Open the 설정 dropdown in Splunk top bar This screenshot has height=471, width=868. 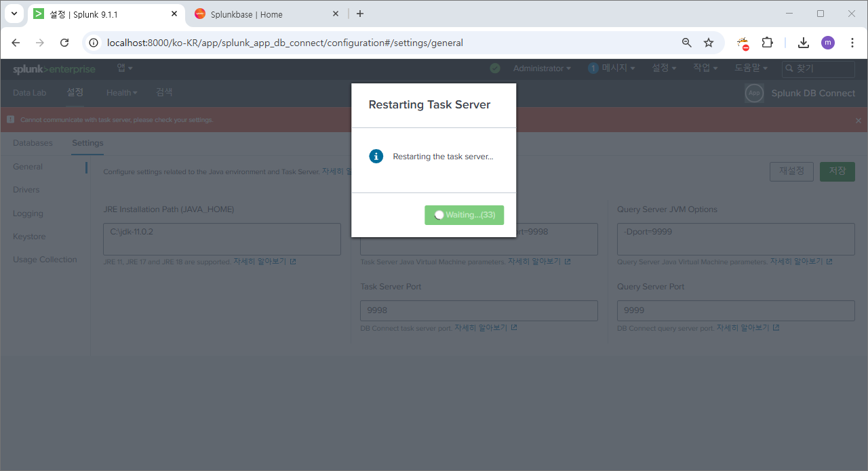click(x=664, y=68)
